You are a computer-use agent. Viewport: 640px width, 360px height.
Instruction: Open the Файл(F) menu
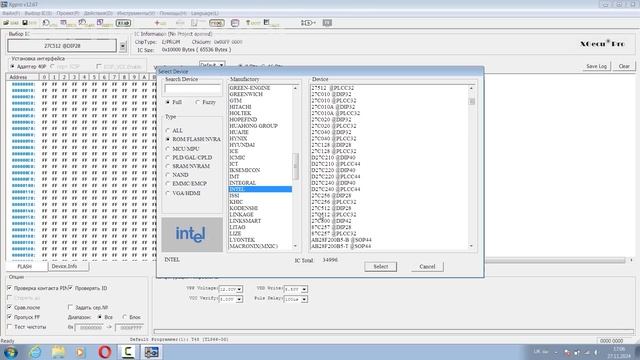[x=11, y=13]
